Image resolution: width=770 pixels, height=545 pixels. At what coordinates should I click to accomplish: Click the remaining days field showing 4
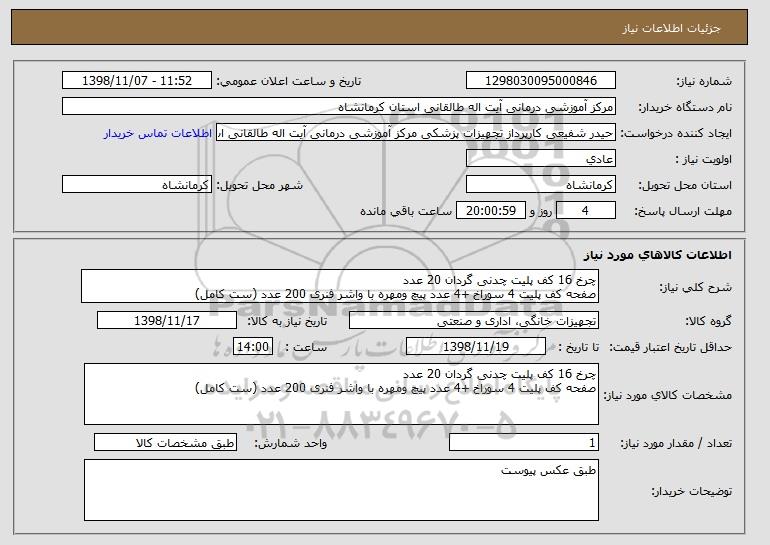(585, 211)
